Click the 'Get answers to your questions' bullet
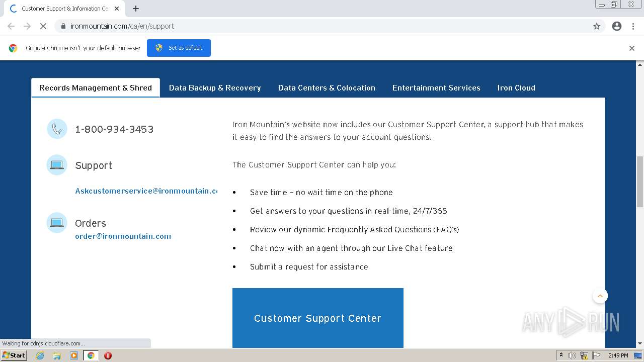The width and height of the screenshot is (644, 362). (349, 211)
